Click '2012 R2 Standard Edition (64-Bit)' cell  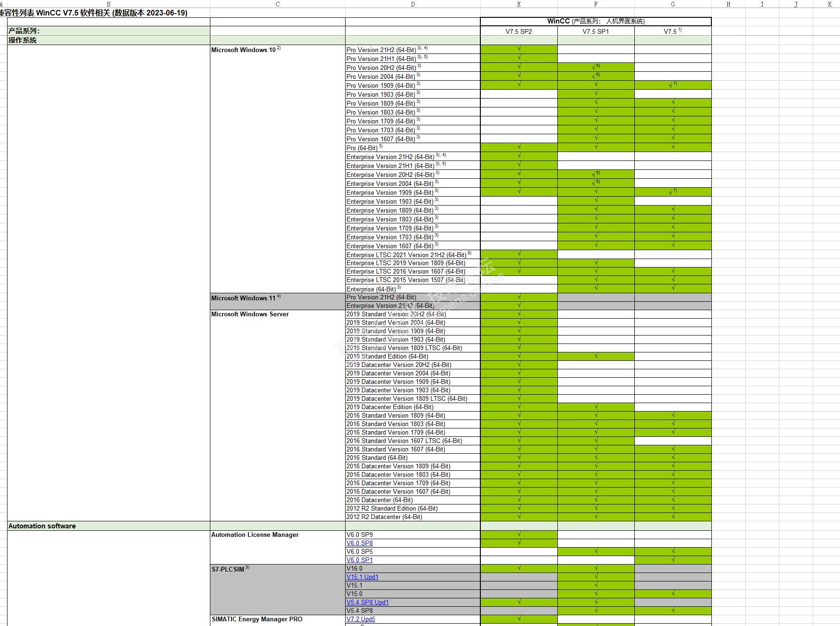413,509
